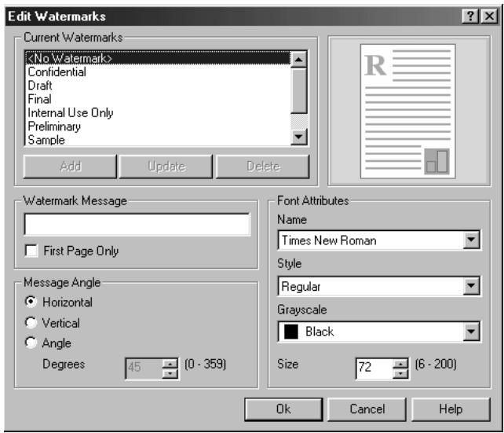This screenshot has width=504, height=433.
Task: Click the Degrees value field
Action: pos(144,368)
